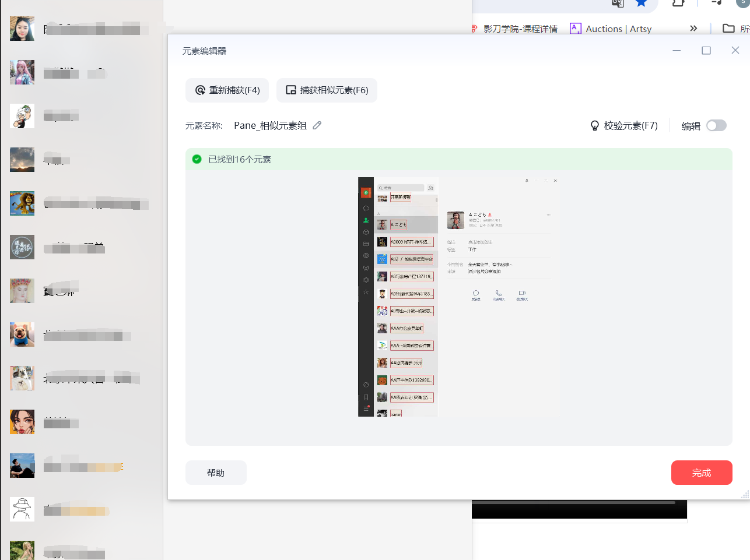Select the lion cartoon avatar contact
Image resolution: width=750 pixels, height=560 pixels.
[22, 203]
